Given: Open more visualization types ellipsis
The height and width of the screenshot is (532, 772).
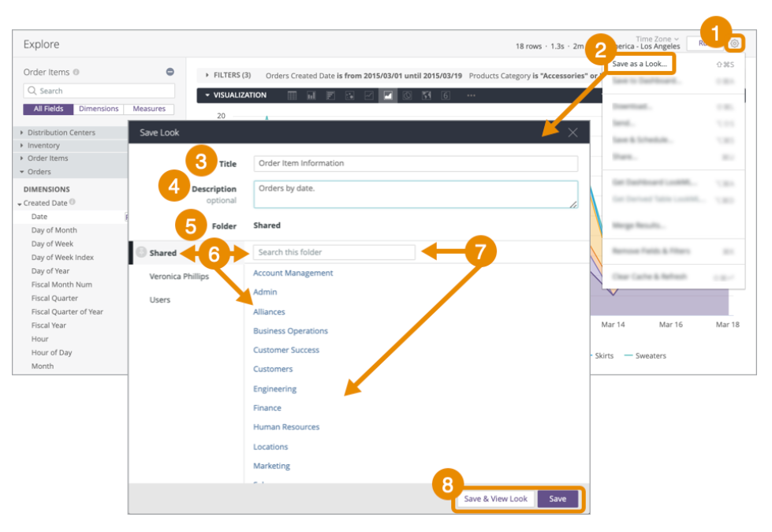Looking at the screenshot, I should 472,95.
